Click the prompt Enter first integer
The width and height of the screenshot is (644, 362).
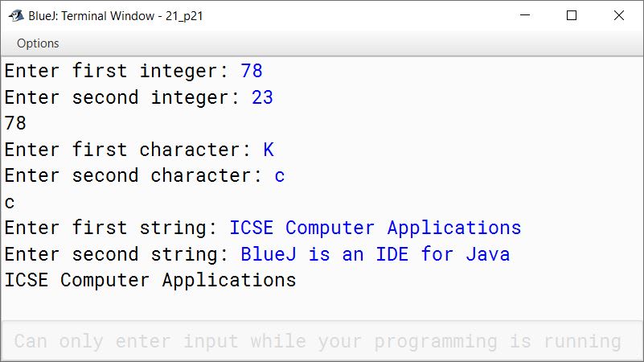click(116, 71)
